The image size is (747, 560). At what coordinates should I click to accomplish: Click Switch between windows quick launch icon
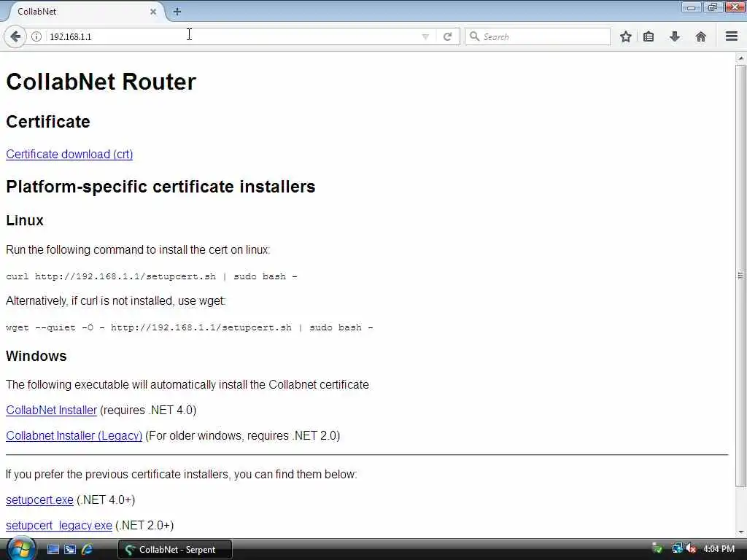pyautogui.click(x=70, y=549)
